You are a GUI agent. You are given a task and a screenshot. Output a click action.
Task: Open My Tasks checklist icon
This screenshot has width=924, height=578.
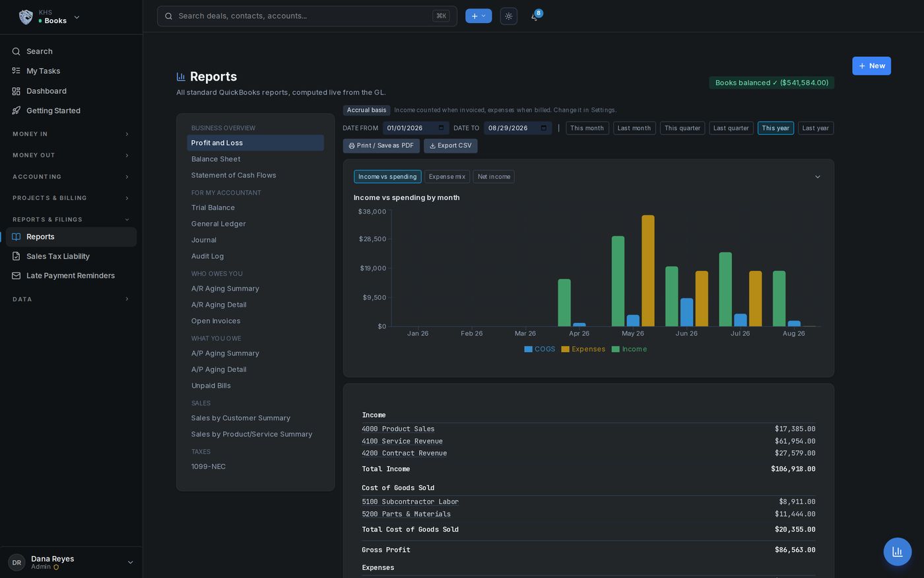(16, 71)
